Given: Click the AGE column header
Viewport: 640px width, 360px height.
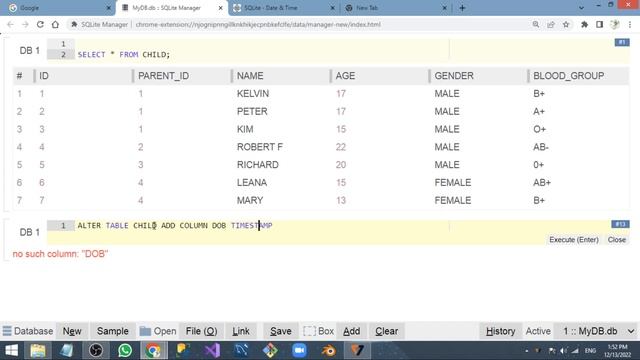Looking at the screenshot, I should pos(380,76).
